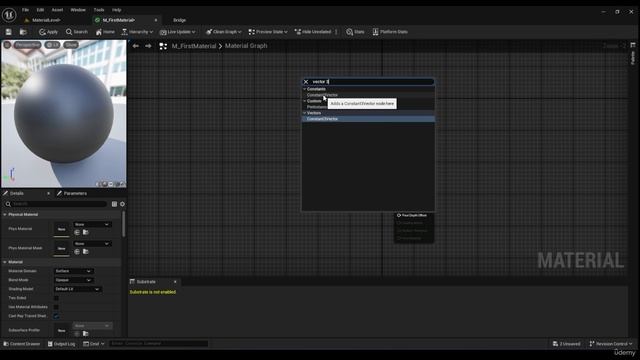Close the Details tab
The image size is (640, 360).
pyautogui.click(x=49, y=193)
